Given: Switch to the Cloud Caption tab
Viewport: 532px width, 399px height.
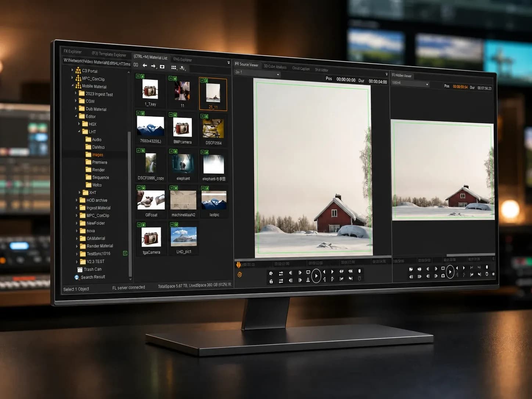Looking at the screenshot, I should (x=301, y=68).
